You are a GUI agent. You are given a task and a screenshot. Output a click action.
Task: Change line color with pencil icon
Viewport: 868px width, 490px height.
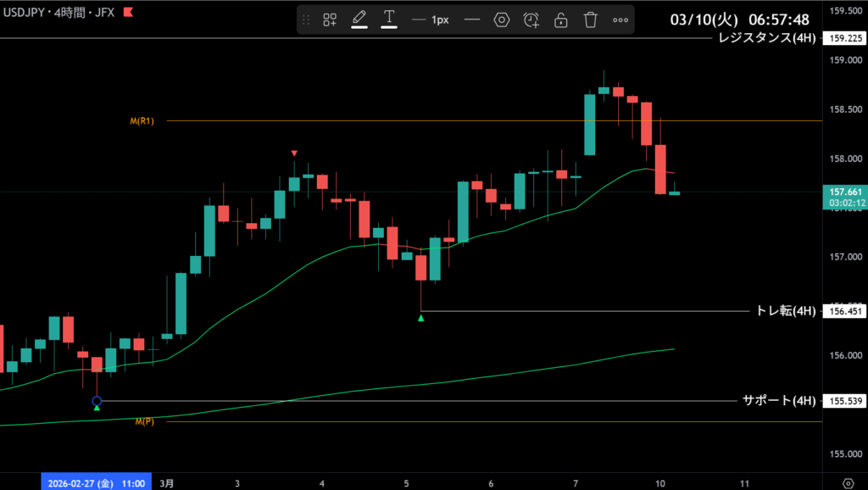pos(359,19)
